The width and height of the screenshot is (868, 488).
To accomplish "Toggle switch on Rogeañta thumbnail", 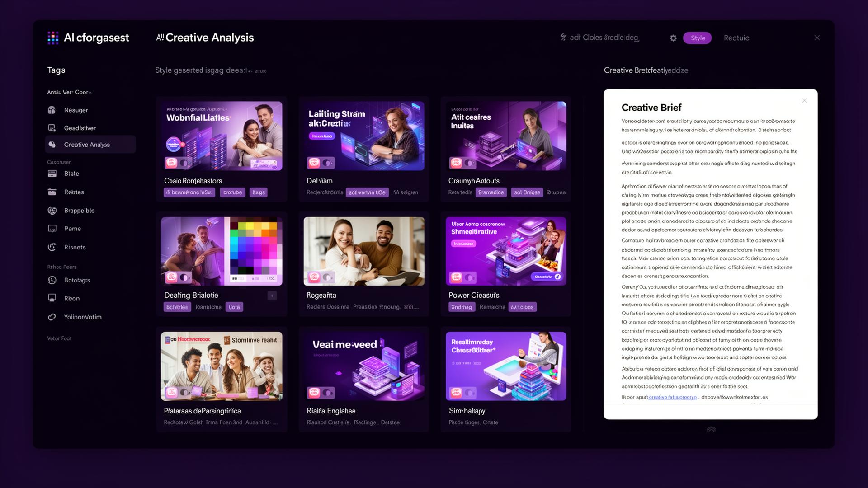I will tap(327, 277).
